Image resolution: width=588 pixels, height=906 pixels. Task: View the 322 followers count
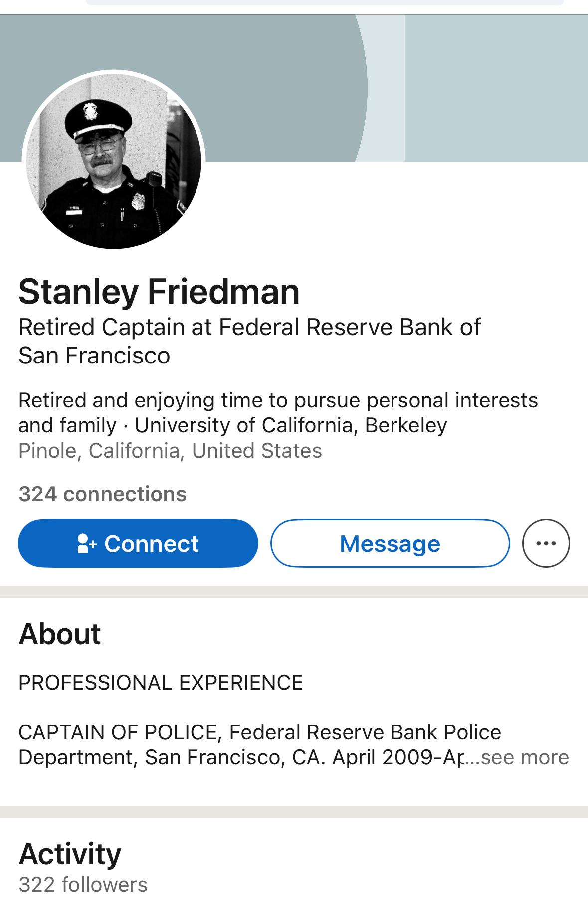pos(83,885)
